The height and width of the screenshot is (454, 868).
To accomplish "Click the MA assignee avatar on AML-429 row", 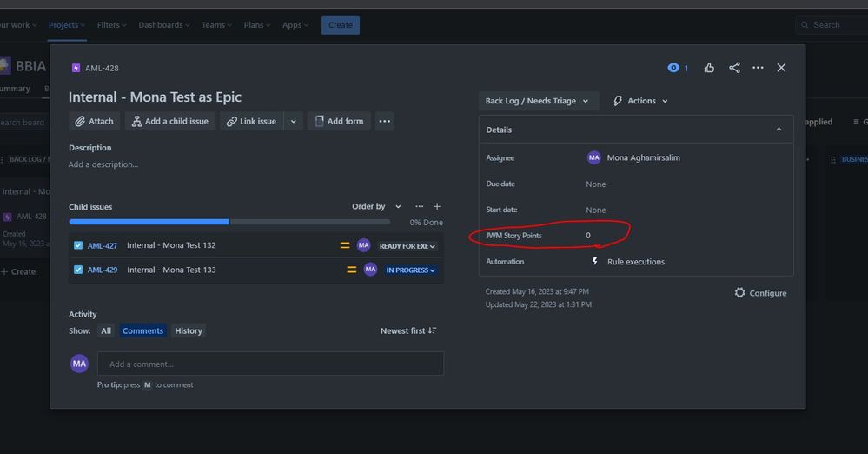I will tap(370, 270).
